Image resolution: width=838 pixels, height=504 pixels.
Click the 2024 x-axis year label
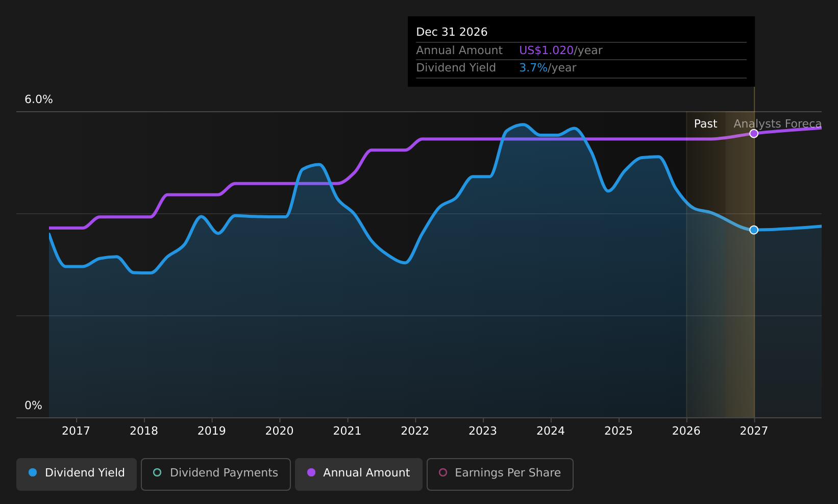pyautogui.click(x=551, y=431)
